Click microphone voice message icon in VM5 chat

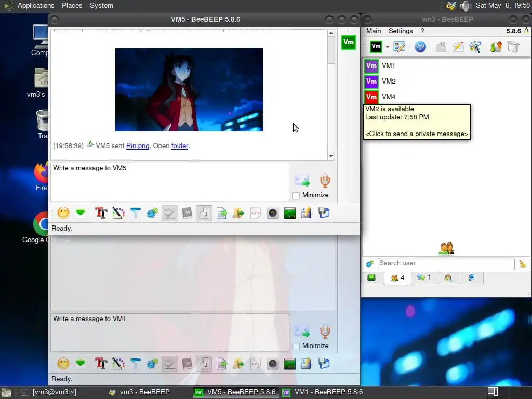(x=325, y=180)
